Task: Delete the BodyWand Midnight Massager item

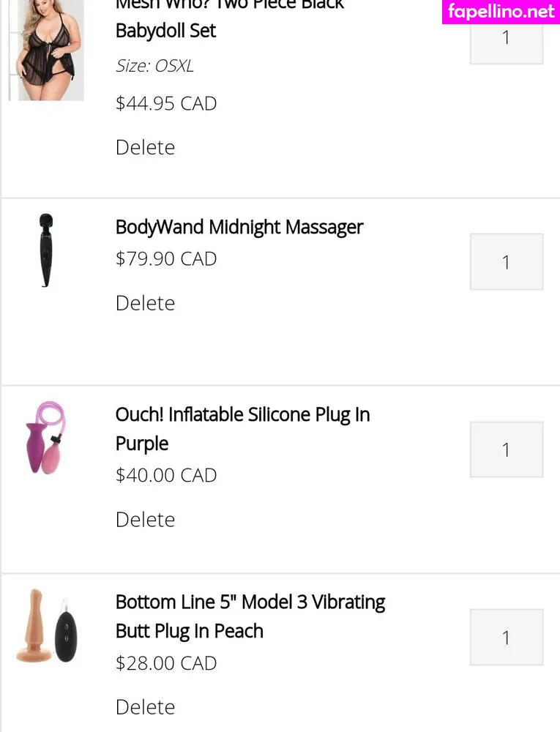Action: tap(145, 303)
